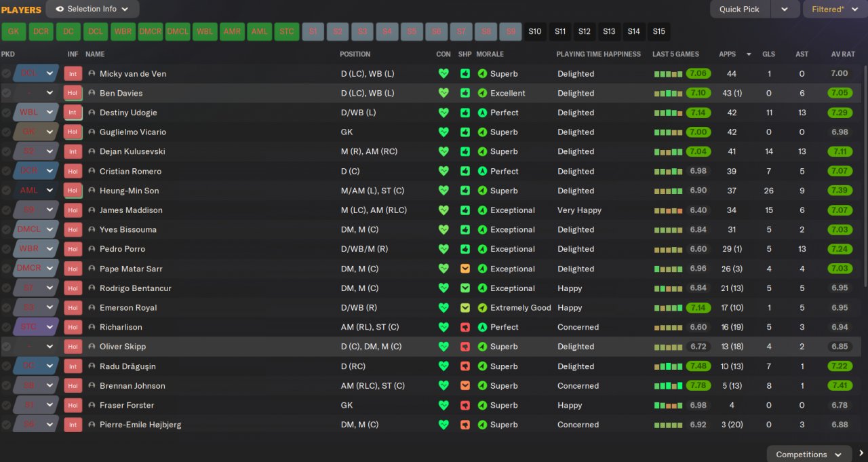Select the S10 substitute tab
This screenshot has width=868, height=462.
point(535,31)
